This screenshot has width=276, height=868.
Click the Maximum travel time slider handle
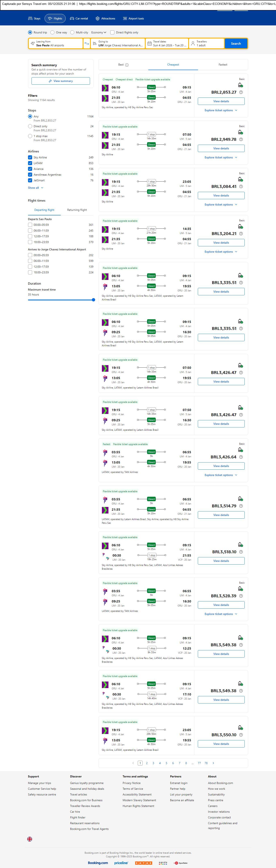94,300
